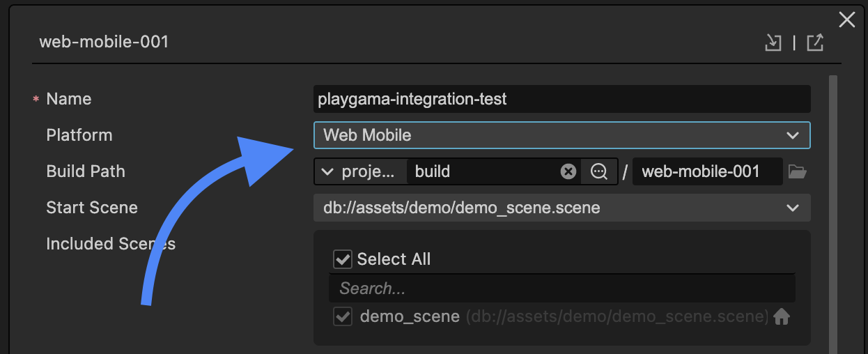This screenshot has height=354, width=868.
Task: Click the Included Scenes label
Action: point(111,244)
